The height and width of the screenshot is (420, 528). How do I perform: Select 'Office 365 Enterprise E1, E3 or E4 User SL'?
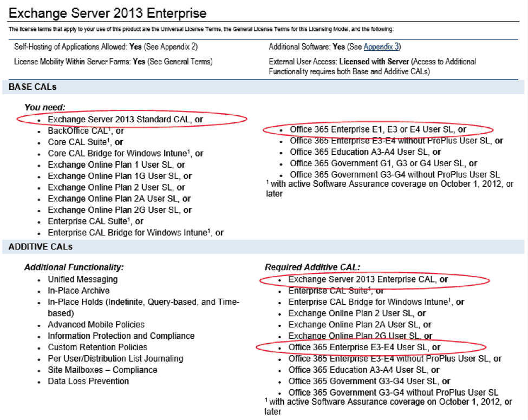click(378, 129)
